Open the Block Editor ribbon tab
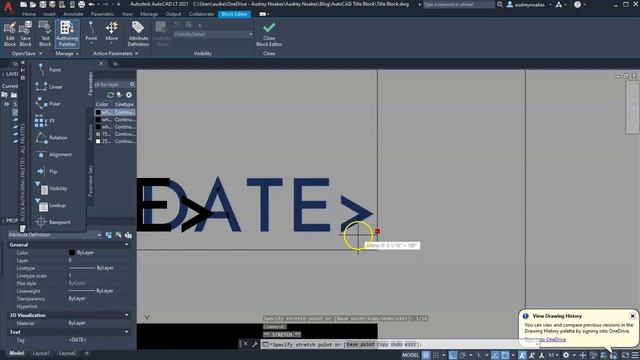The height and width of the screenshot is (360, 640). click(x=234, y=14)
